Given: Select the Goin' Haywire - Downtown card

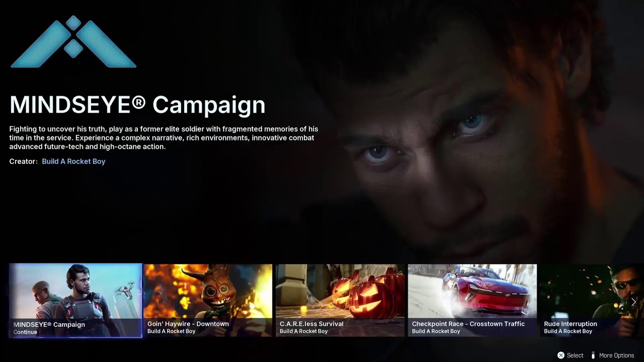Looking at the screenshot, I should pyautogui.click(x=208, y=300).
